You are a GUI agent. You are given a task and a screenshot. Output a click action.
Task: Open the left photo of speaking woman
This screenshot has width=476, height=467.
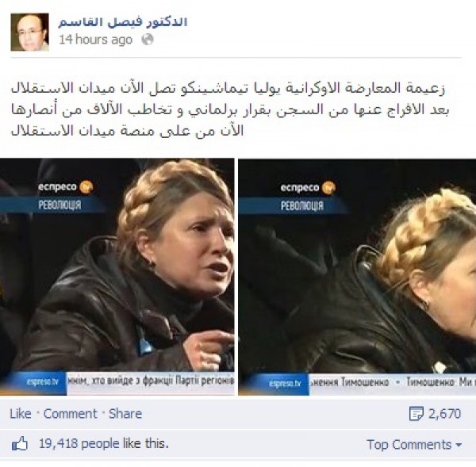(117, 277)
